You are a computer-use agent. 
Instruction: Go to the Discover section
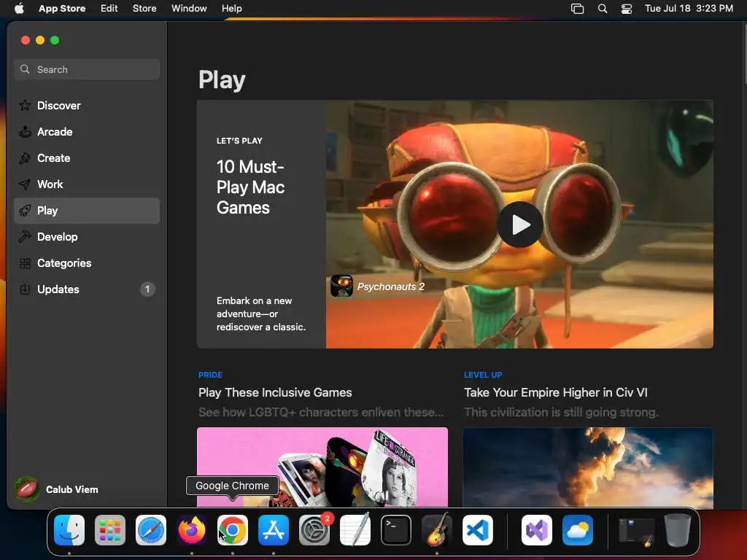point(87,105)
